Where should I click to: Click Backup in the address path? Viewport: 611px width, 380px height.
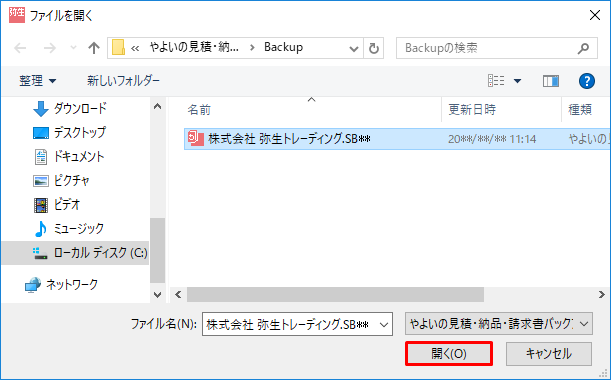point(283,47)
